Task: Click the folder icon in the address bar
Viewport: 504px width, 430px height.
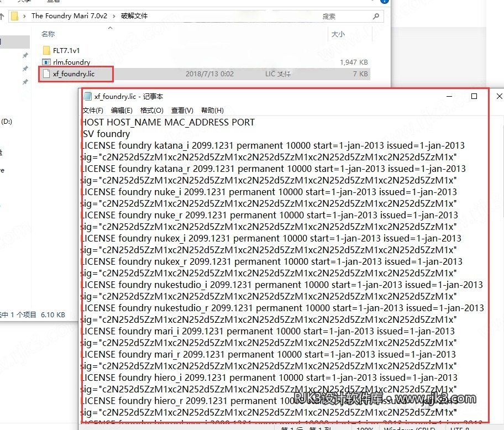Action: 14,15
